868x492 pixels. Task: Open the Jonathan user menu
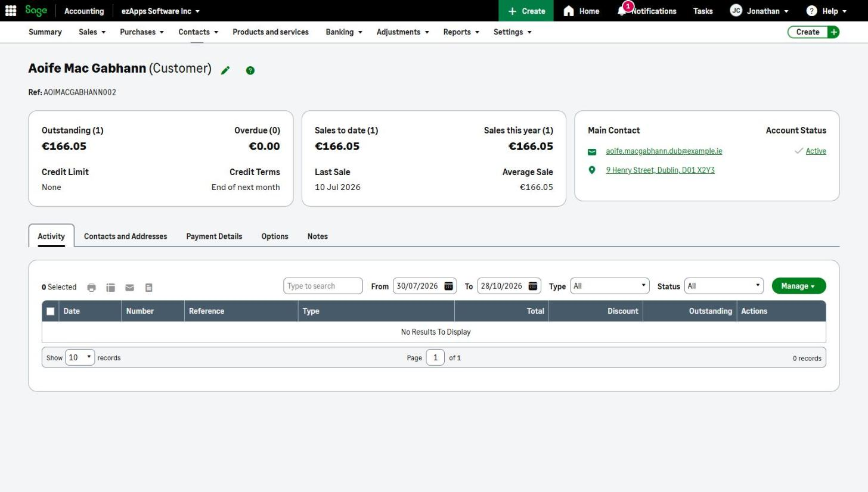759,11
